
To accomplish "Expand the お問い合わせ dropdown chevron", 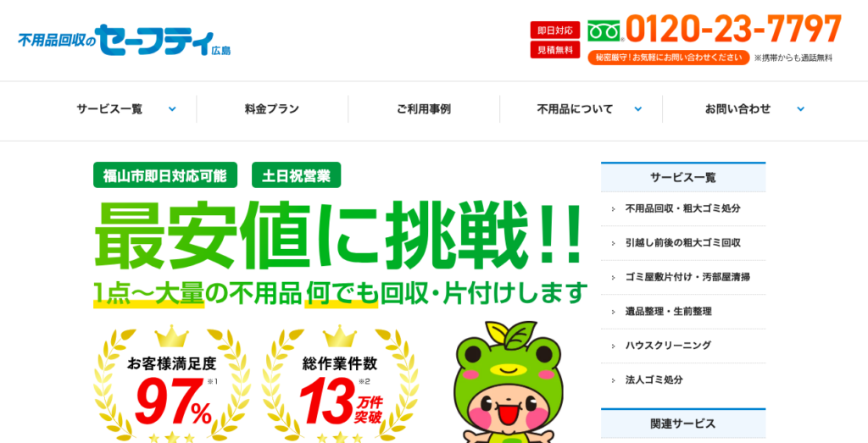I will pyautogui.click(x=800, y=109).
